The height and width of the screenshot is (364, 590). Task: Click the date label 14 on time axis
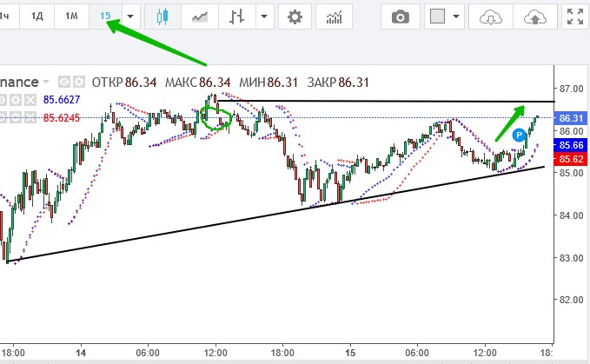[81, 353]
